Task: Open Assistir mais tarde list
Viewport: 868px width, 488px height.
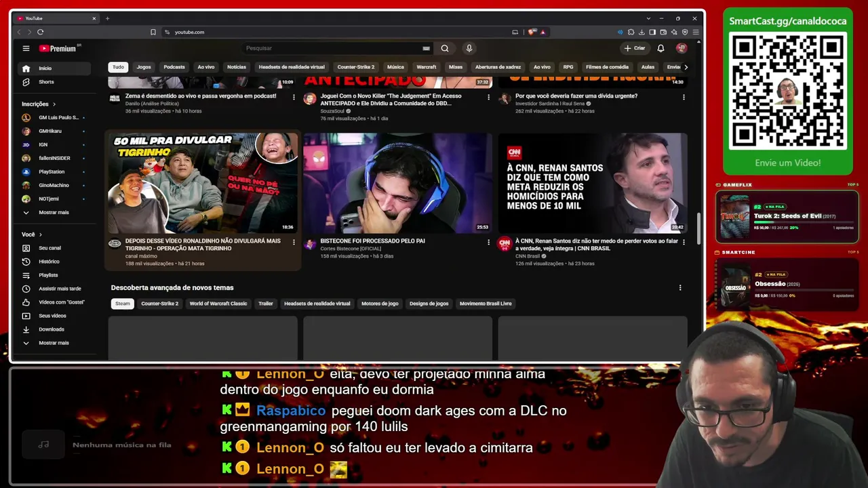Action: pos(54,289)
